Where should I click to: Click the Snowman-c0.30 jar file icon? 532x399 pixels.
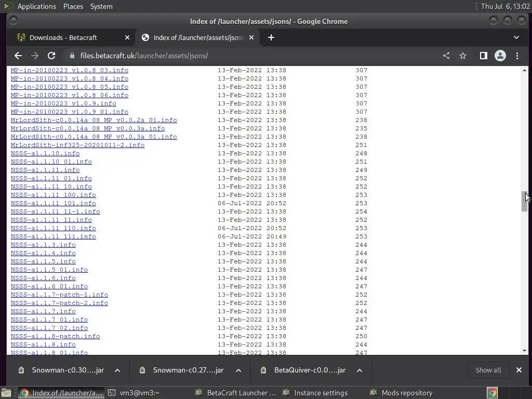point(21,370)
